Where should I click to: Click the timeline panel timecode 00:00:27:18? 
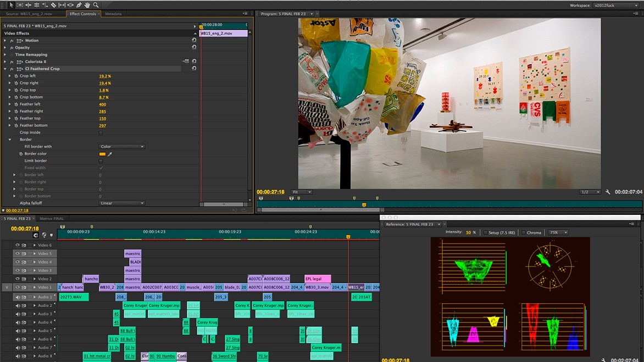coord(25,229)
